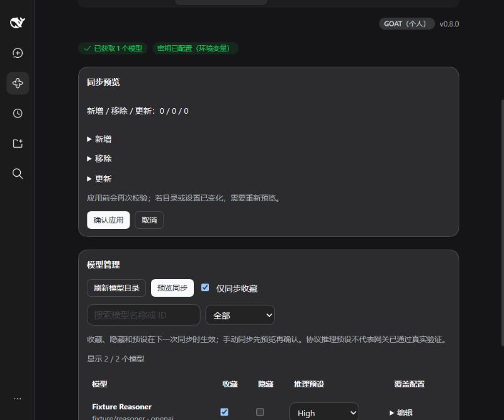Open the more options ellipsis in sidebar
Viewport: 504px width, 420px height.
coord(18,399)
